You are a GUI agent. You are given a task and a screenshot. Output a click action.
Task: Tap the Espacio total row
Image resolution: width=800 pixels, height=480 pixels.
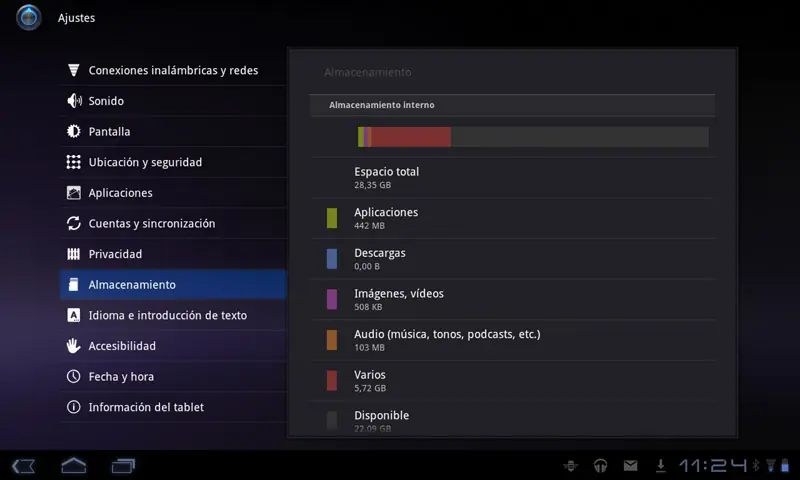tap(513, 178)
